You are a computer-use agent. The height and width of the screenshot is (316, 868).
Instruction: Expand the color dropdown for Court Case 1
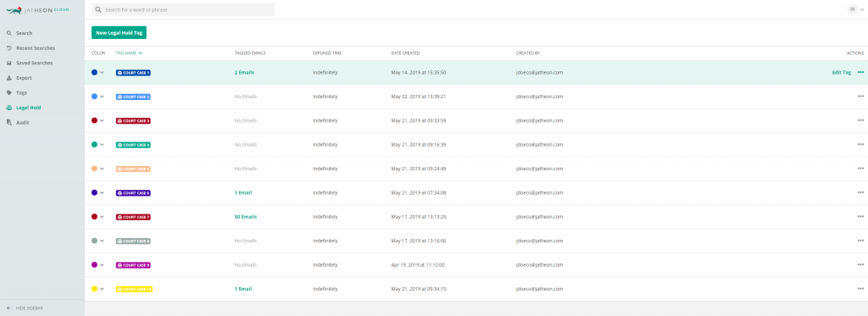coord(102,73)
